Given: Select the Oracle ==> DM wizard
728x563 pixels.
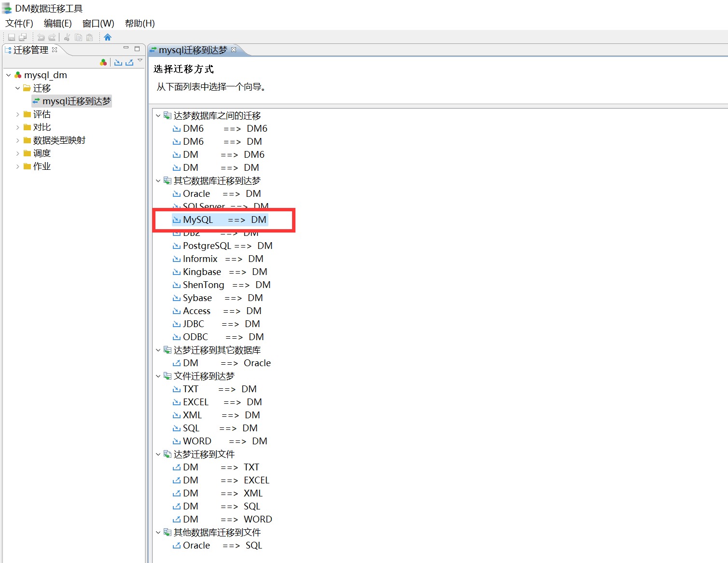Looking at the screenshot, I should point(222,194).
